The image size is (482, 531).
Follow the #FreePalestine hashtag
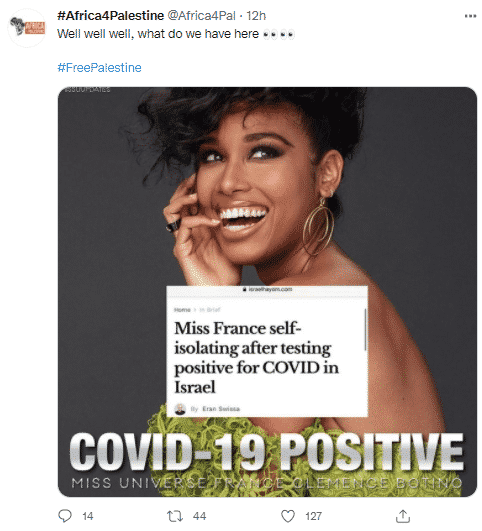[x=99, y=67]
